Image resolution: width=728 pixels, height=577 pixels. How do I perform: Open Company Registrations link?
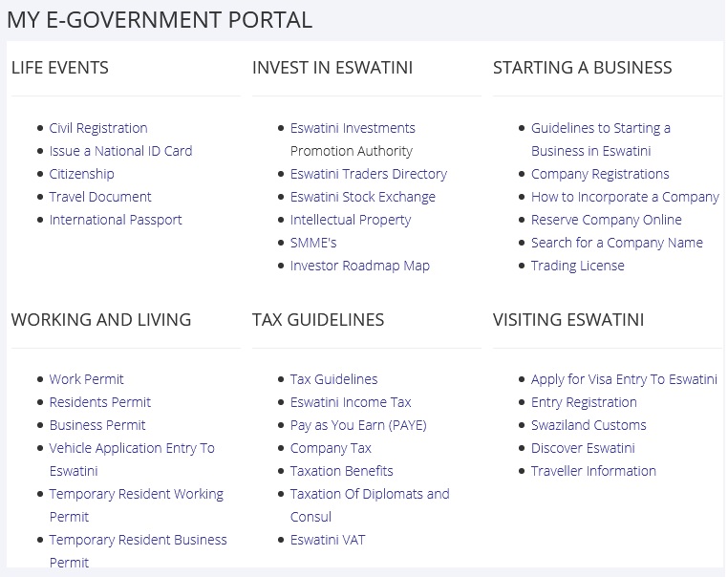[x=600, y=174]
